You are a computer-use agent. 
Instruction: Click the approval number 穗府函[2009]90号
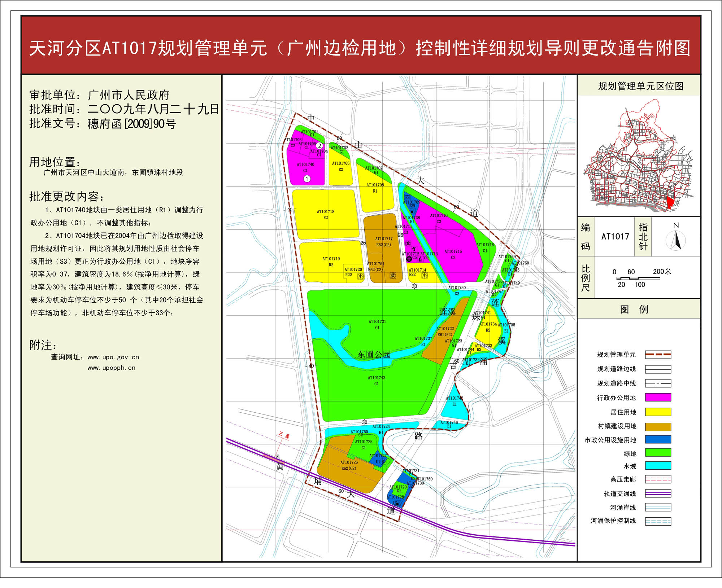[132, 124]
